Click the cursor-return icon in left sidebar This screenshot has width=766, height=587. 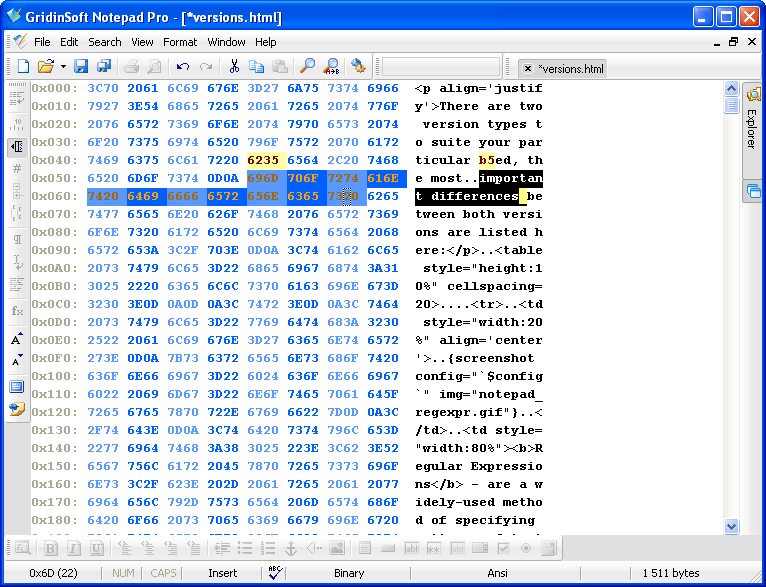click(x=17, y=262)
